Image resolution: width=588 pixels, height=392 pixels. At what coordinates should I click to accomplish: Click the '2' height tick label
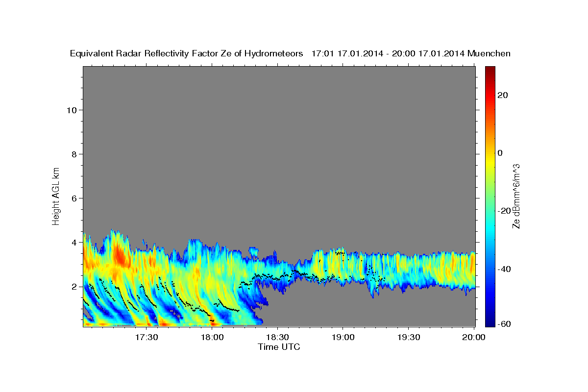[x=74, y=287]
